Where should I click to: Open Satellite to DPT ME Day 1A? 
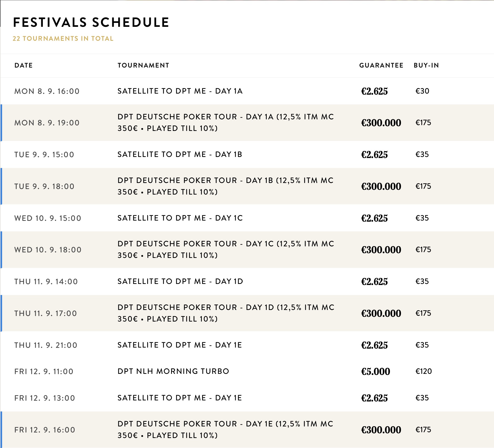(x=180, y=91)
